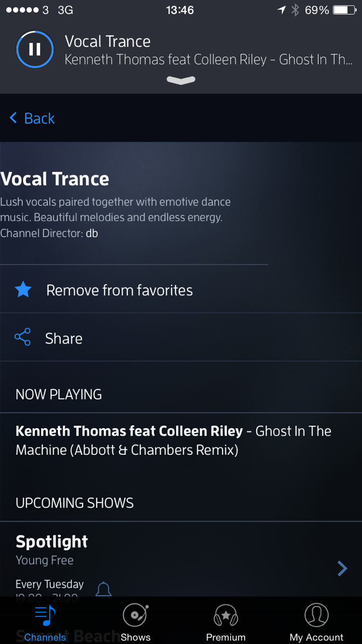Tap the Spotlight show title
This screenshot has width=362, height=644.
pos(52,541)
